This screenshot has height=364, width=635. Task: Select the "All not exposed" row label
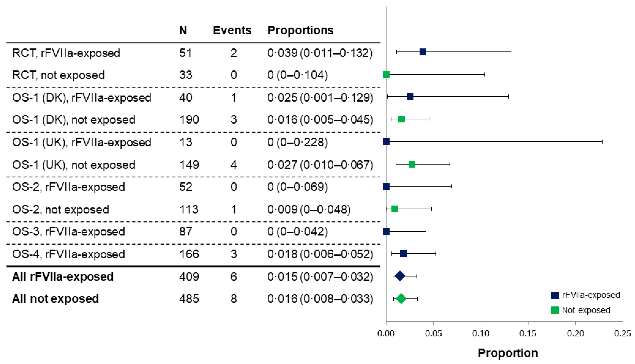[56, 299]
